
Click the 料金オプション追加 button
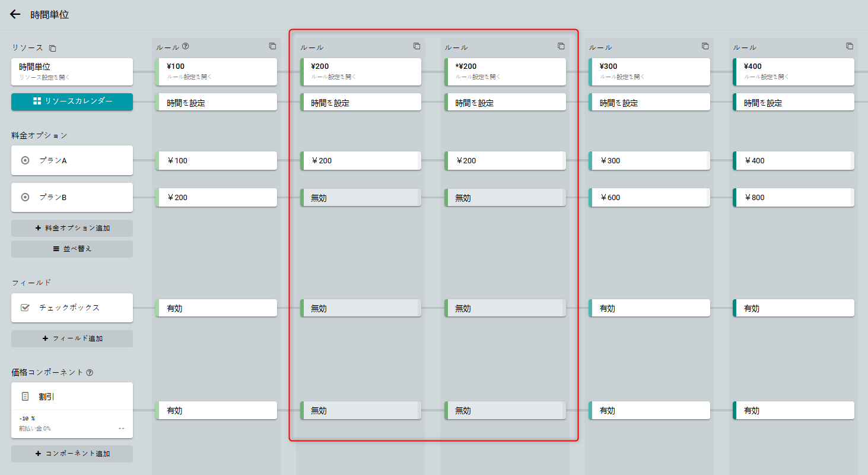(x=72, y=228)
